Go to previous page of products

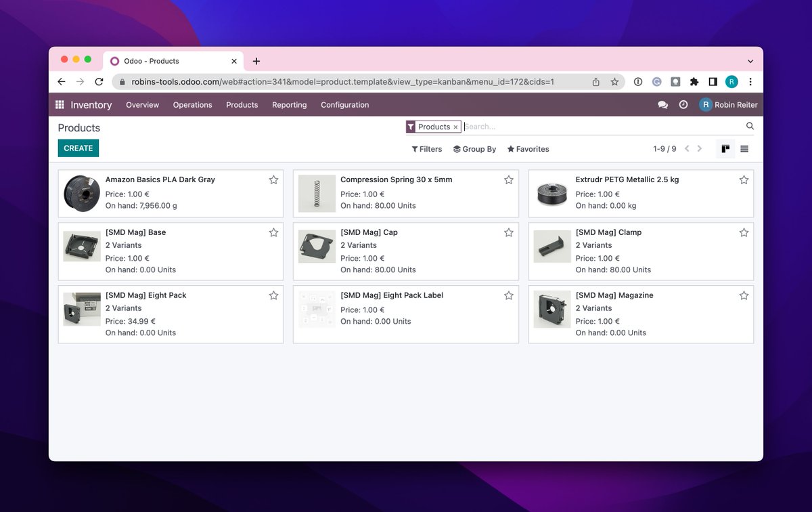(x=687, y=149)
